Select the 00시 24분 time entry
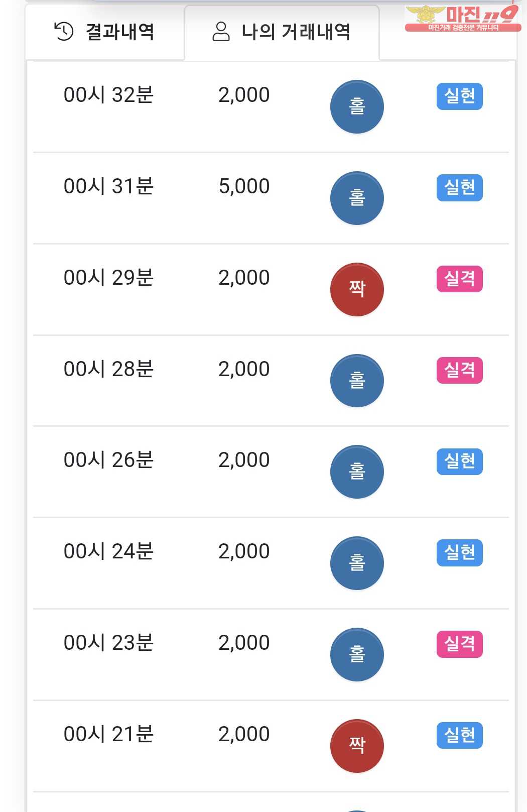This screenshot has width=527, height=812. (x=108, y=551)
